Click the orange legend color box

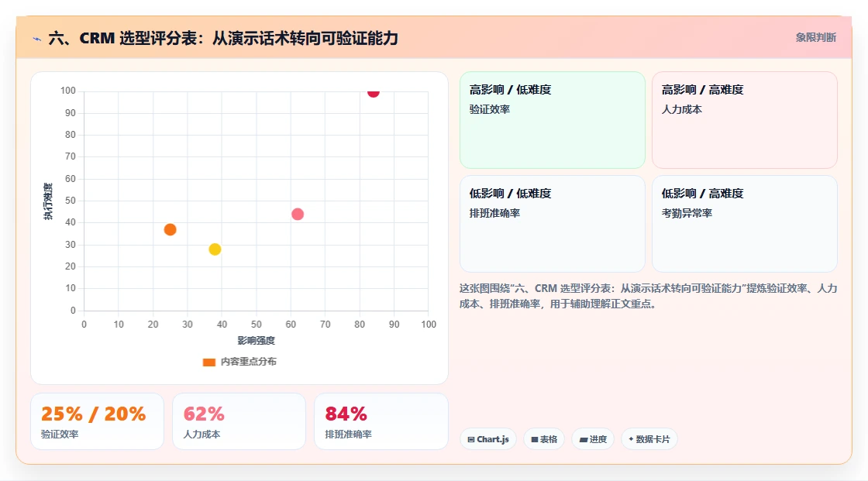coord(208,362)
